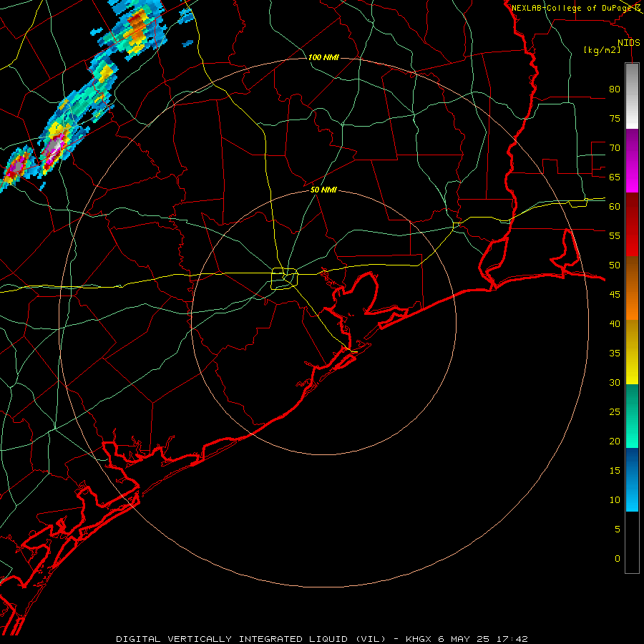
Task: Click the 5 value on color scale
Action: point(618,529)
